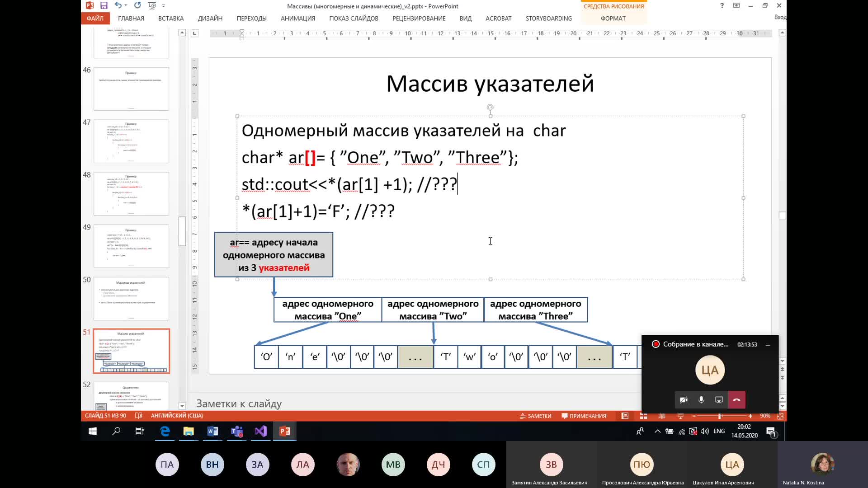Select slide 47 thumbnail

[x=131, y=141]
